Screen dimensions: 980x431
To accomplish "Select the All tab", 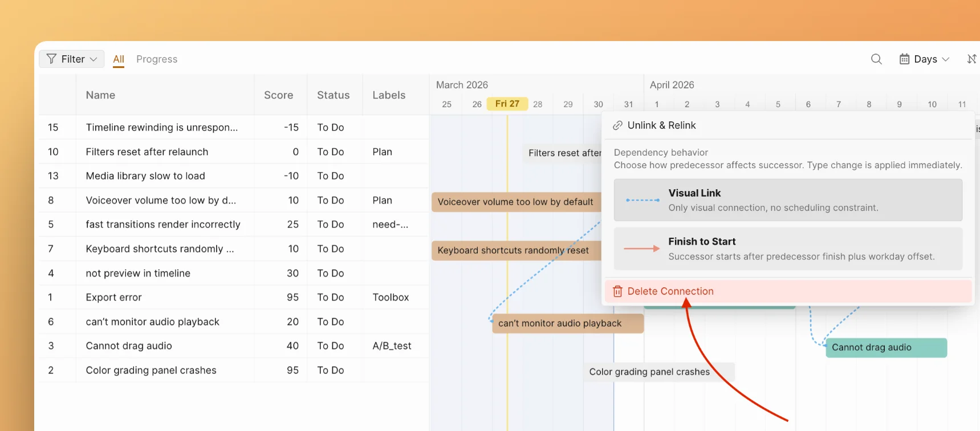I will coord(119,59).
